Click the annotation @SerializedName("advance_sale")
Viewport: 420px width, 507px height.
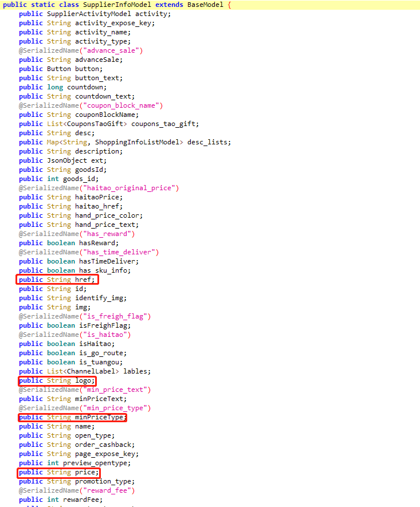[81, 50]
